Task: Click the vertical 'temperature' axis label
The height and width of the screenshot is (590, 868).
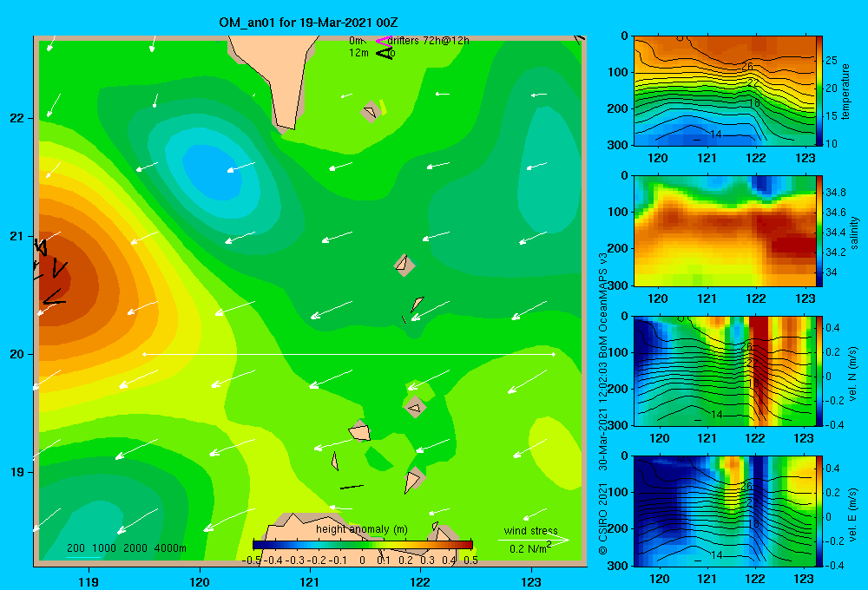Action: 845,91
